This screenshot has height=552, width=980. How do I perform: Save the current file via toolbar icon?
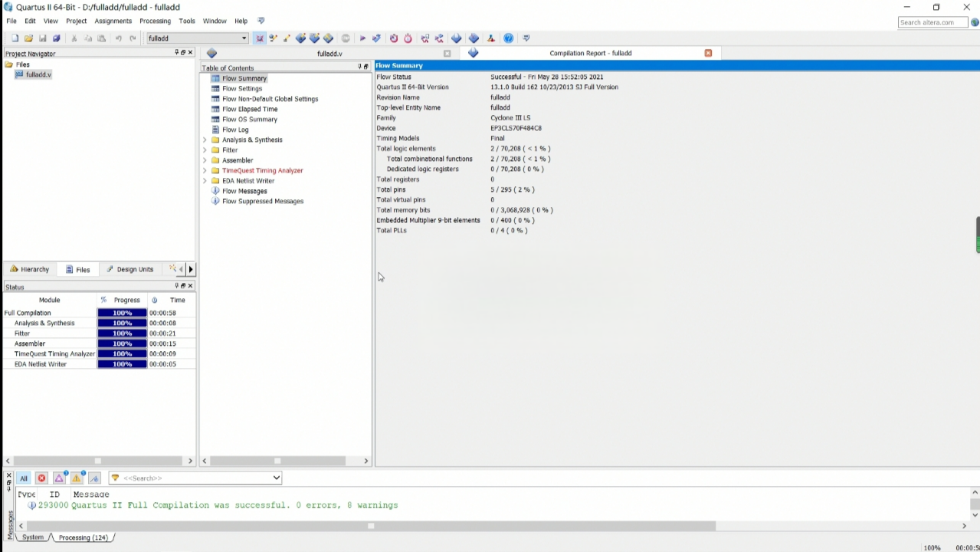[x=42, y=38]
